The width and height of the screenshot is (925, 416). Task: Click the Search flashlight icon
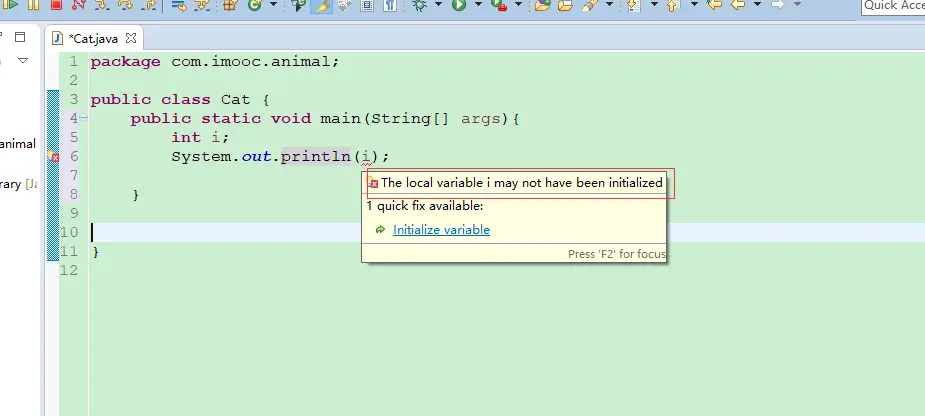[590, 5]
